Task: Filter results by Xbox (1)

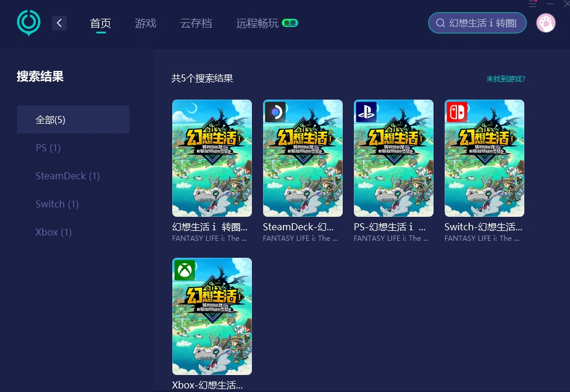Action: point(54,232)
